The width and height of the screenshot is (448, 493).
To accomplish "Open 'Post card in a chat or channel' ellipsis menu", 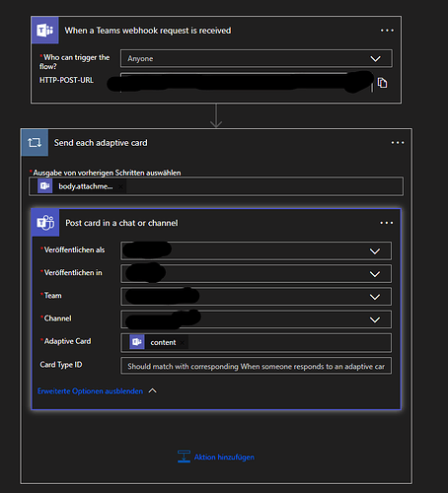I will [387, 223].
